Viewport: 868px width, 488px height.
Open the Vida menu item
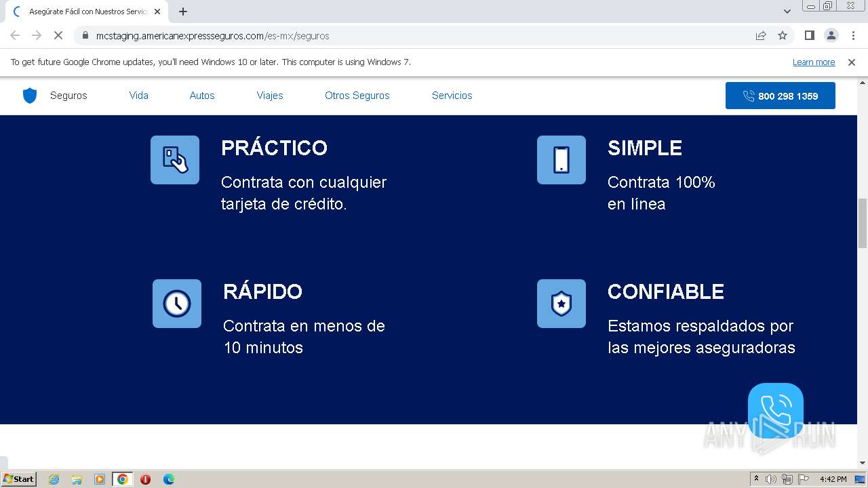pos(139,96)
